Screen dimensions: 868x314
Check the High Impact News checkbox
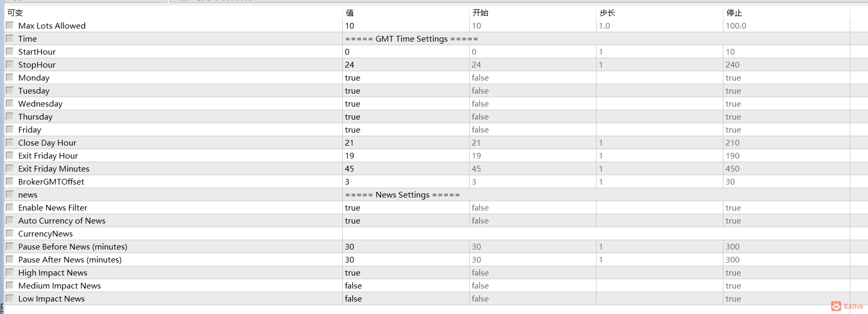(10, 272)
